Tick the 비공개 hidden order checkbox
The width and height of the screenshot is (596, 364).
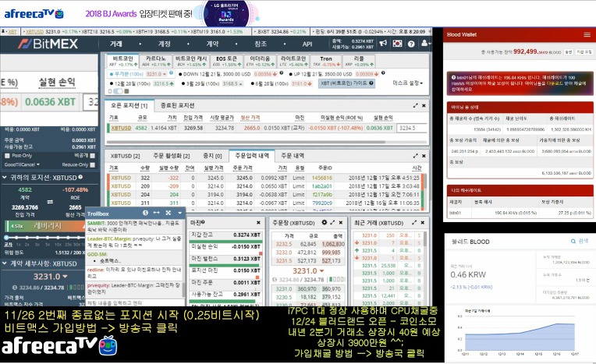pyautogui.click(x=92, y=156)
